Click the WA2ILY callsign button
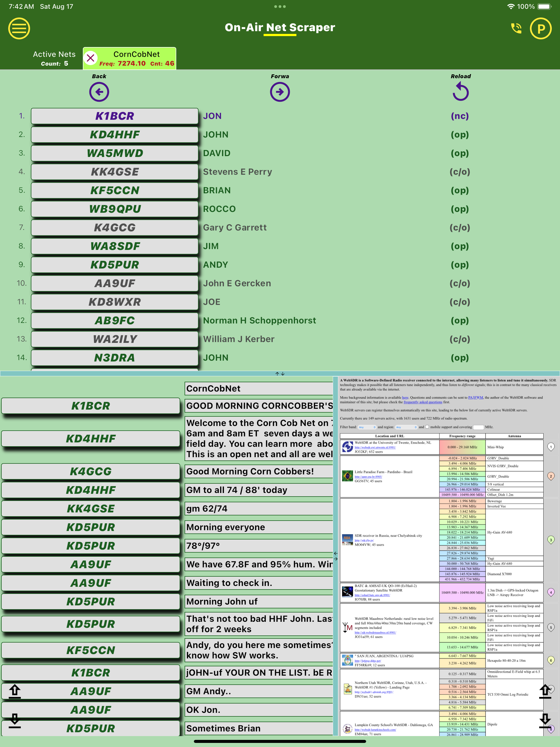Screen dimensions: 560x747 click(x=115, y=339)
